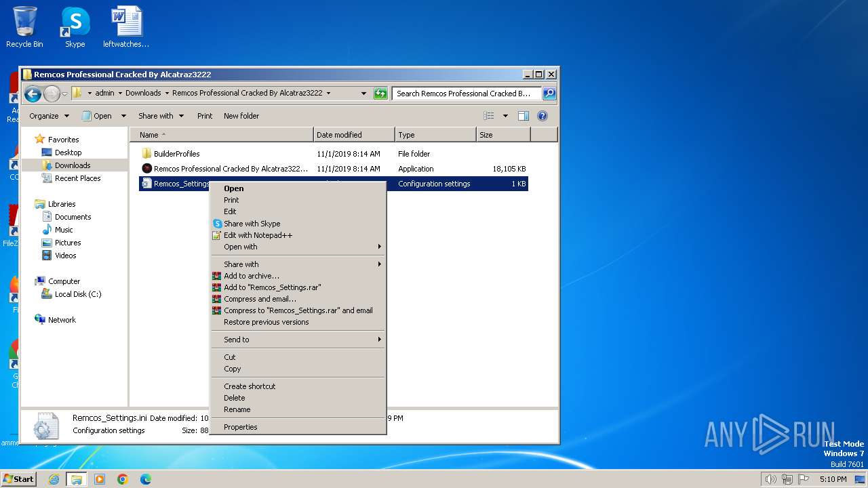Launch Chrome from the taskbar
This screenshot has height=488, width=868.
(123, 479)
